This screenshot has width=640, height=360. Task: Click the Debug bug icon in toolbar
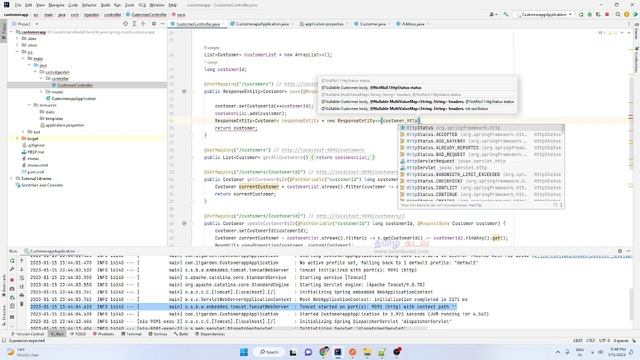(589, 14)
